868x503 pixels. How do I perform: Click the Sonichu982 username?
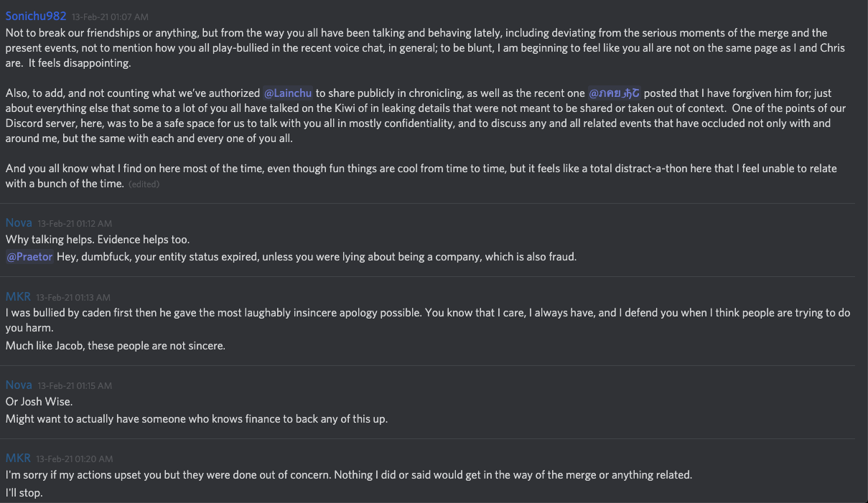(x=36, y=16)
